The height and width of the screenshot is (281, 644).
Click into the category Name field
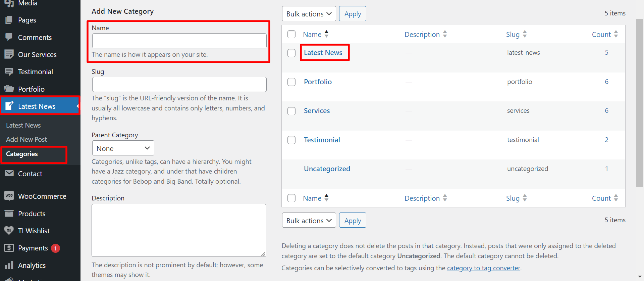[x=179, y=41]
